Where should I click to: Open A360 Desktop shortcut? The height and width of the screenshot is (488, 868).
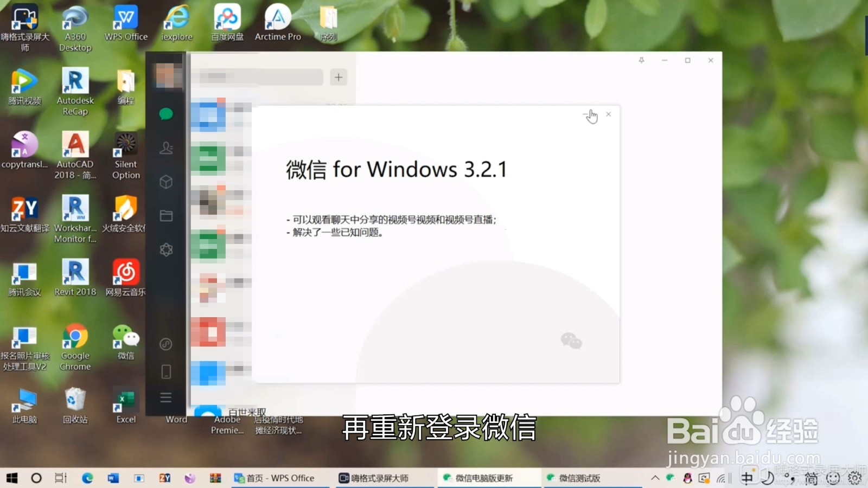coord(75,28)
